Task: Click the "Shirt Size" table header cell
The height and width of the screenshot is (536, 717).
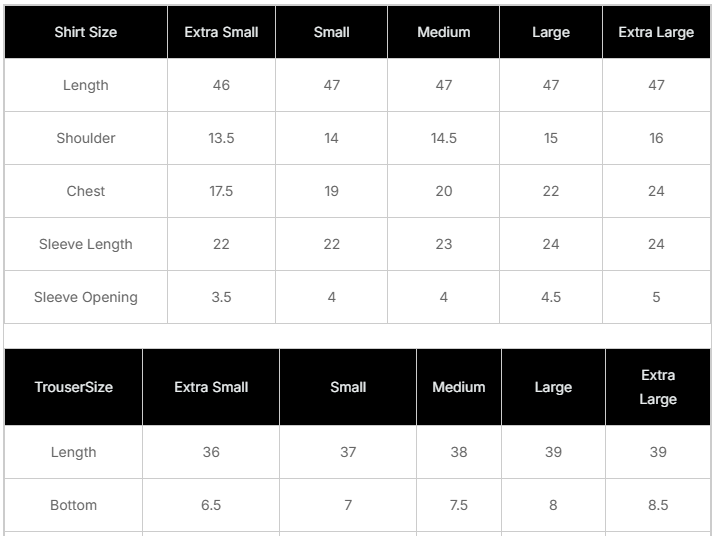Action: (x=86, y=32)
